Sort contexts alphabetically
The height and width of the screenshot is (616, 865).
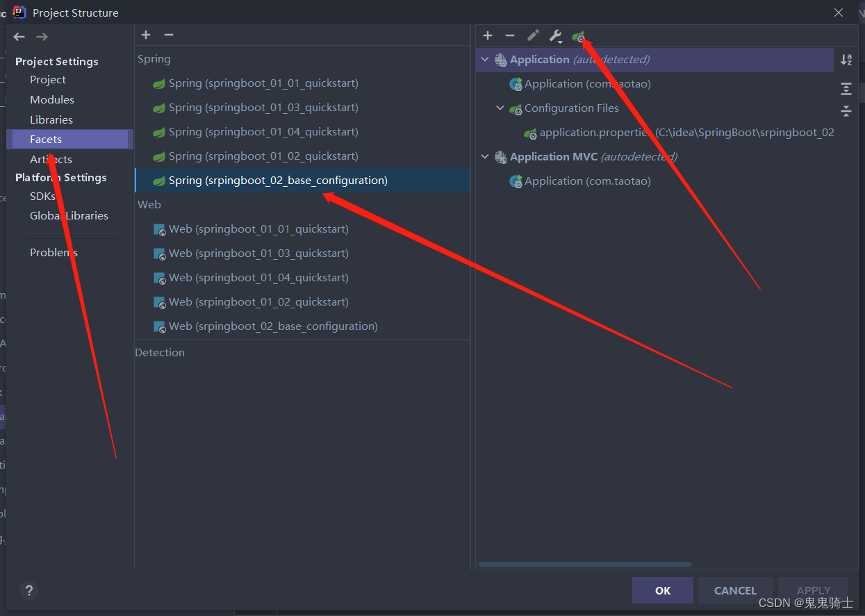[846, 60]
